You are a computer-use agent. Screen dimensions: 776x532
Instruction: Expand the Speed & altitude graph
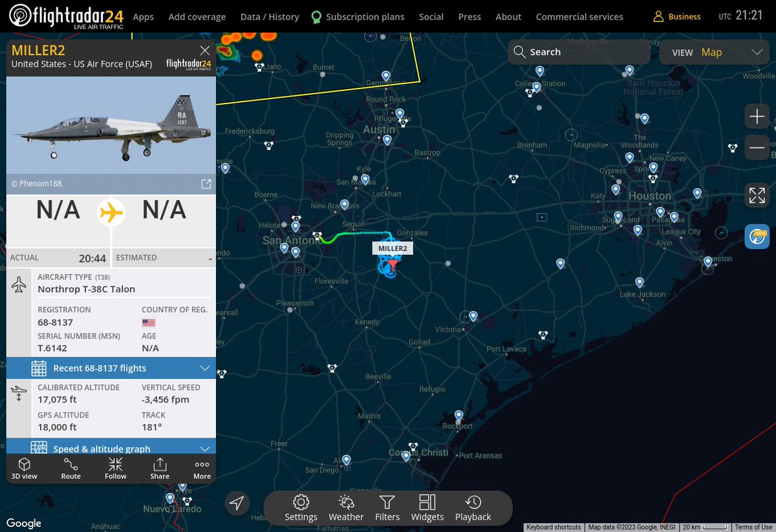[204, 448]
